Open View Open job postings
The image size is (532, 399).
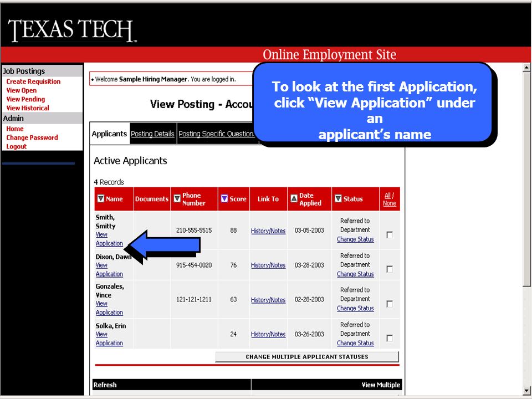22,90
